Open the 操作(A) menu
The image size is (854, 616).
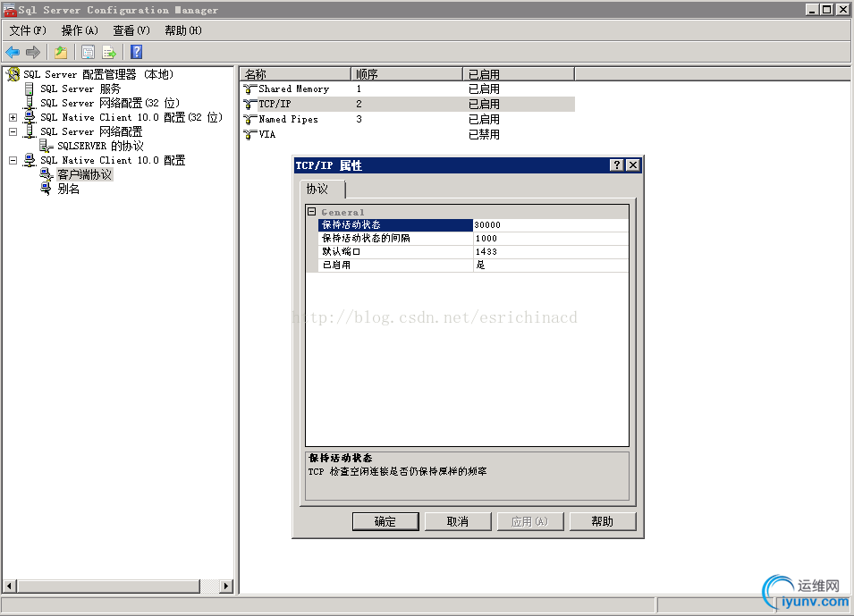click(x=80, y=30)
